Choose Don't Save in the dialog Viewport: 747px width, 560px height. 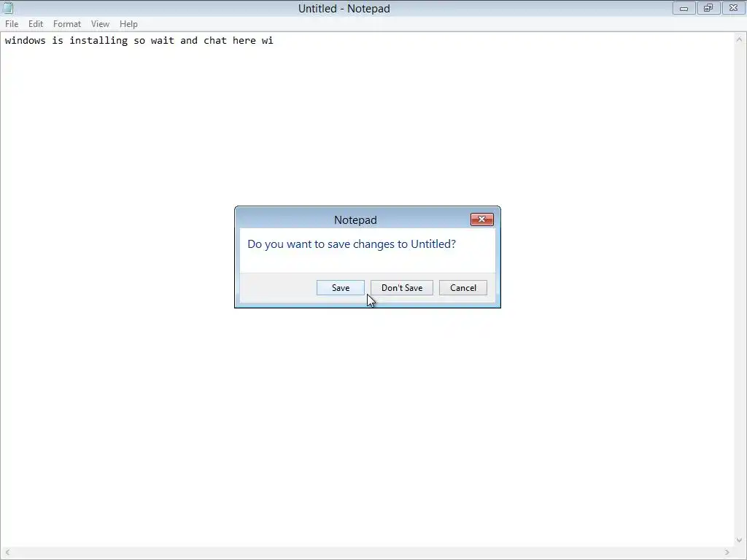pos(402,287)
